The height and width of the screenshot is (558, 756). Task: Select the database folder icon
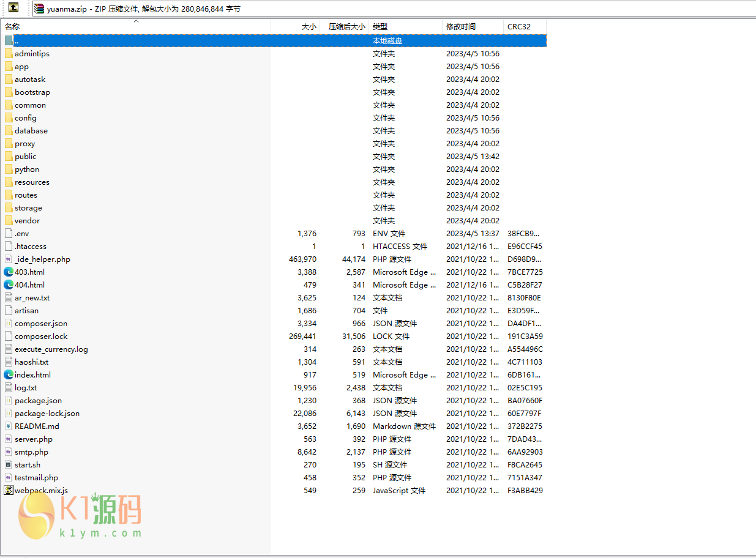coord(9,130)
